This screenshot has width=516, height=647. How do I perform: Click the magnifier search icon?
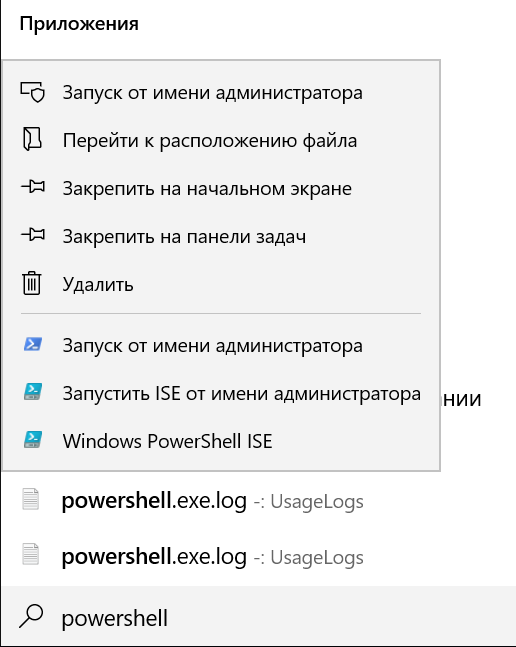31,616
